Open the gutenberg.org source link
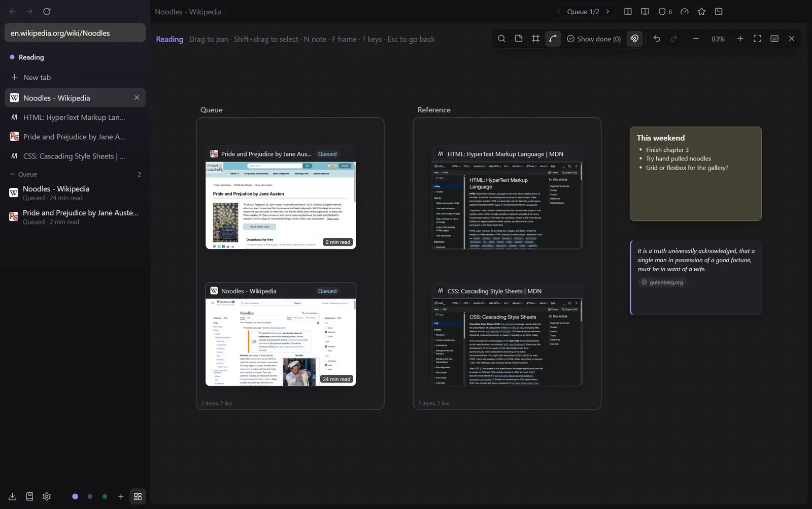Viewport: 812px width, 509px height. (662, 282)
